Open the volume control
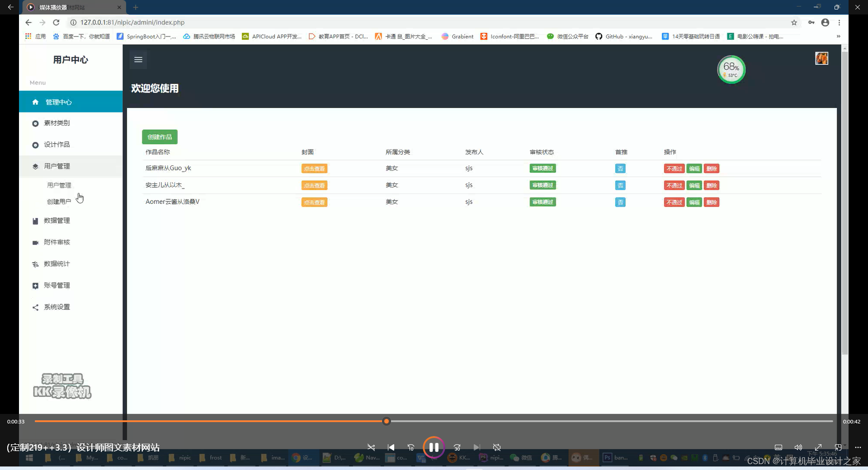Screen dimensions: 868x470 [x=798, y=447]
